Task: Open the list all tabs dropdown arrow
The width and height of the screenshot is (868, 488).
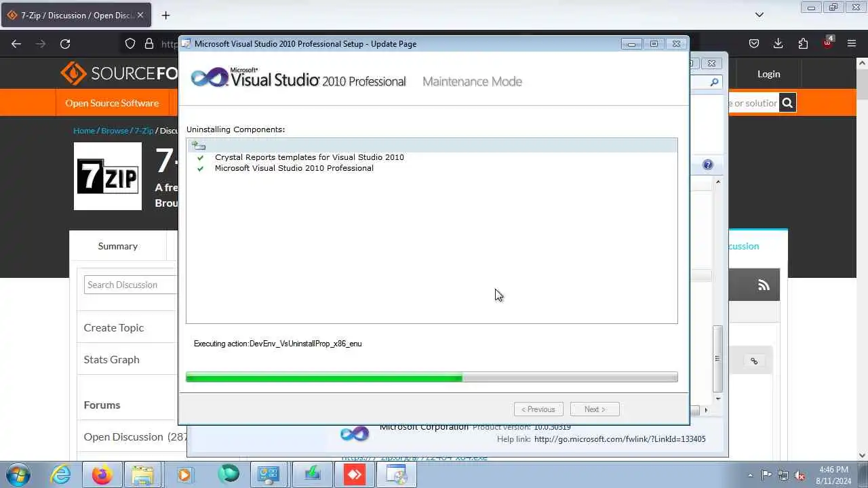Action: [759, 15]
